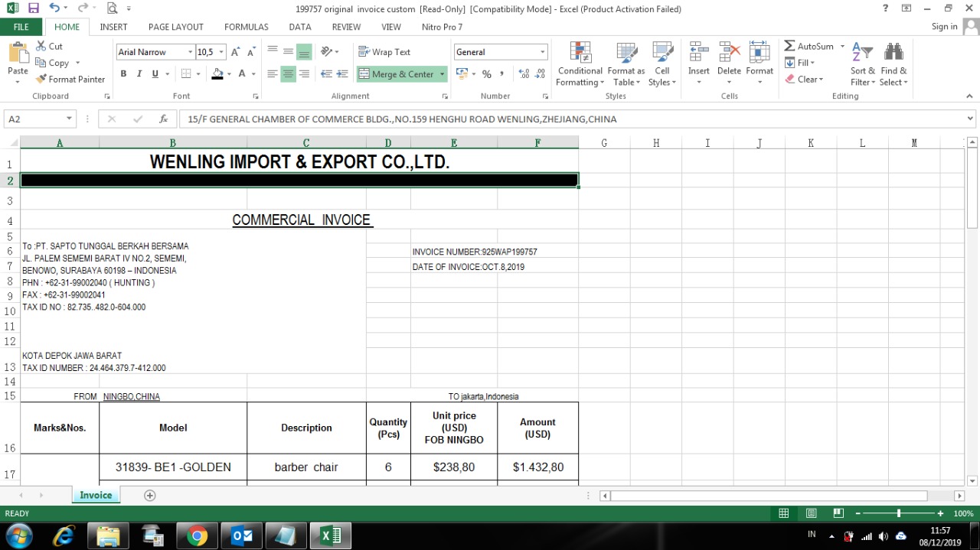
Task: Click the Format cells icon
Action: coord(759,52)
